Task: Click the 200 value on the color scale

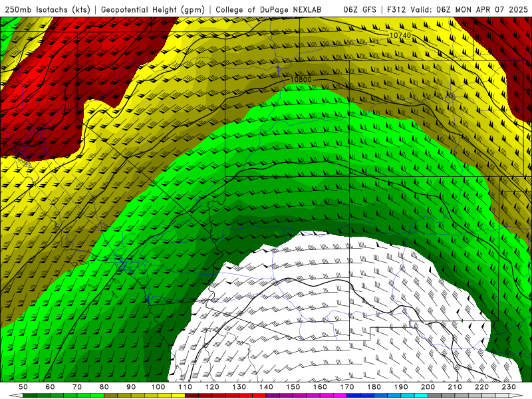Action: point(428,387)
